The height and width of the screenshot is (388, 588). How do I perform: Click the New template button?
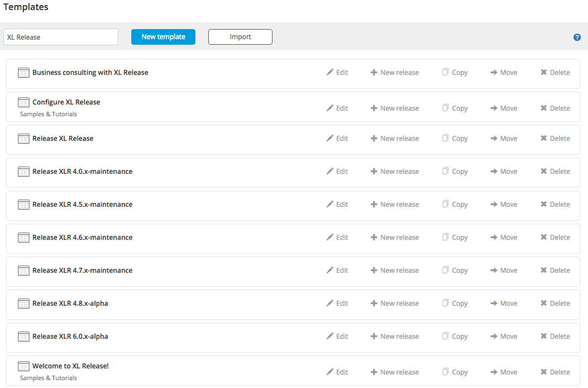(x=163, y=37)
